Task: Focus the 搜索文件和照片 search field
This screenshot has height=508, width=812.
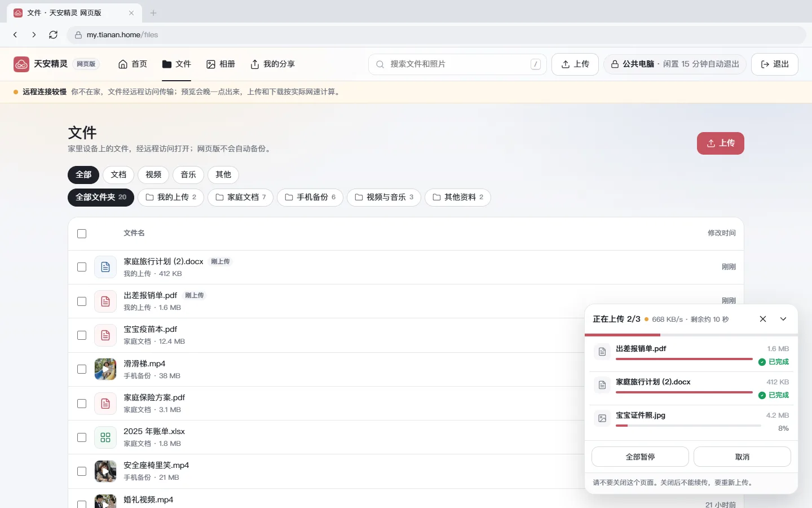Action: 457,64
